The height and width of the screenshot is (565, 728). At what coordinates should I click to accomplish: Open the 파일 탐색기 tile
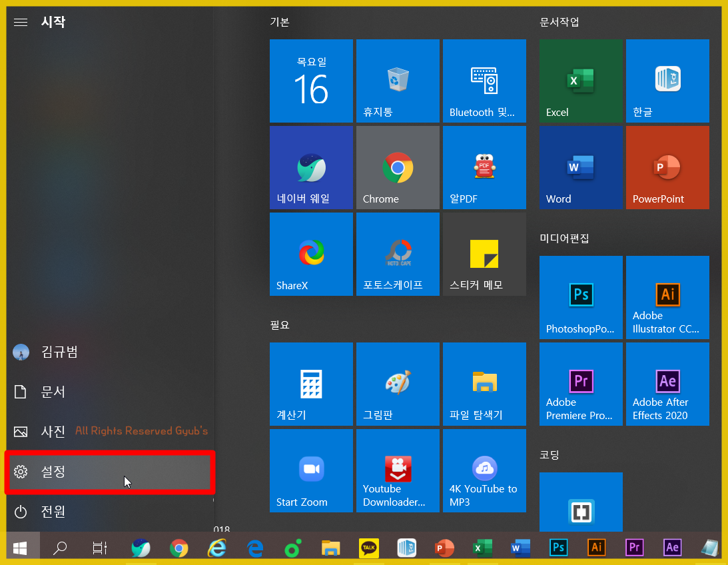coord(484,384)
